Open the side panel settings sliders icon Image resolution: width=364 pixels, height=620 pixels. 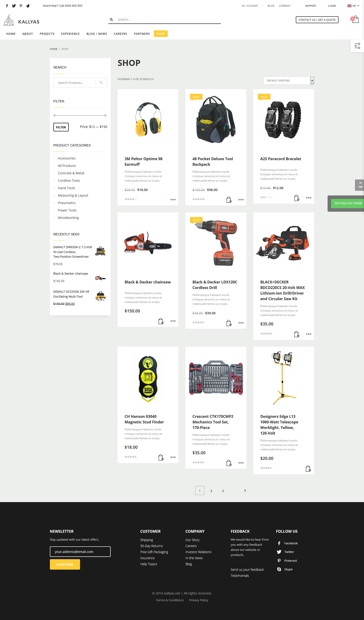(x=357, y=46)
